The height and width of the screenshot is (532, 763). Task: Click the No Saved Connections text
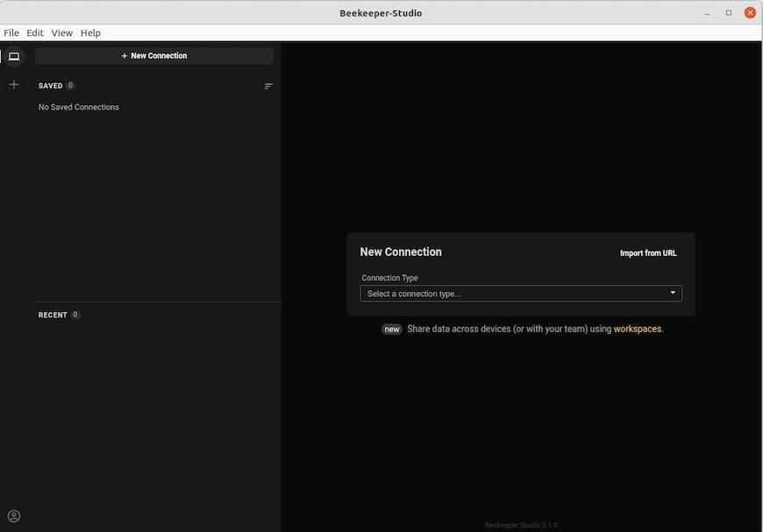pyautogui.click(x=78, y=107)
